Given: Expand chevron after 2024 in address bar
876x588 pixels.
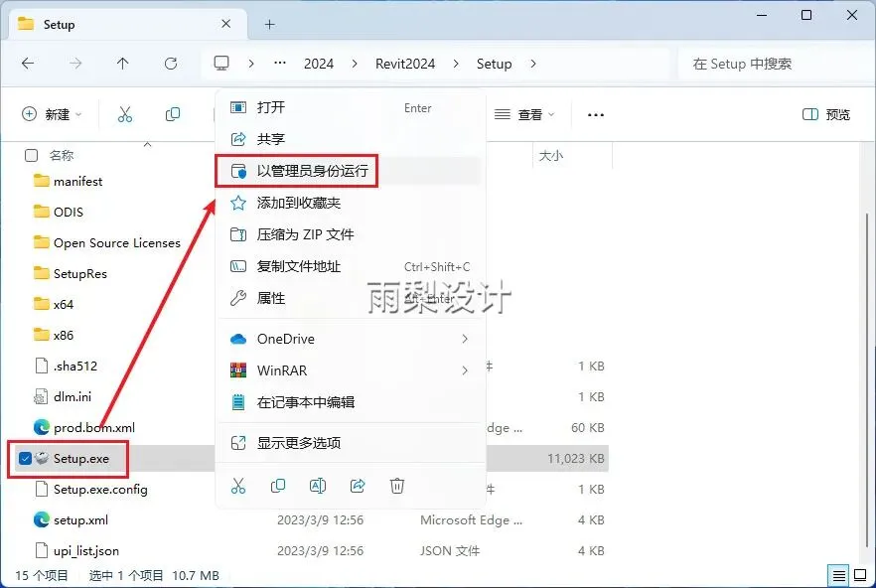Looking at the screenshot, I should 355,64.
